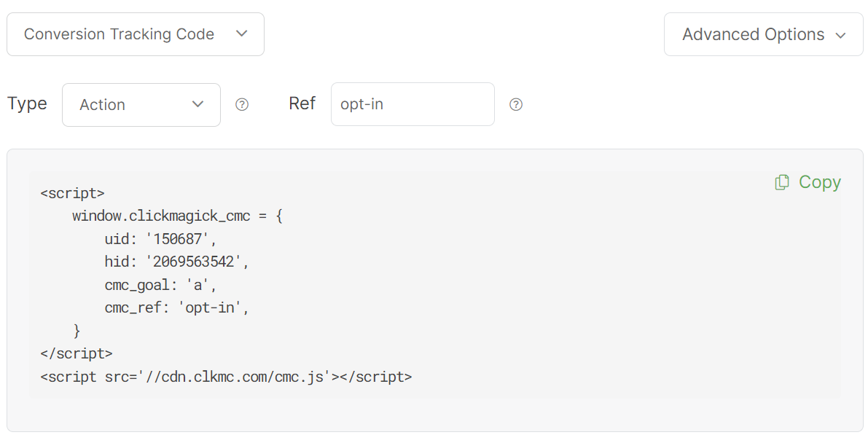868x443 pixels.
Task: Click the help icon next to Type dropdown
Action: tap(242, 105)
